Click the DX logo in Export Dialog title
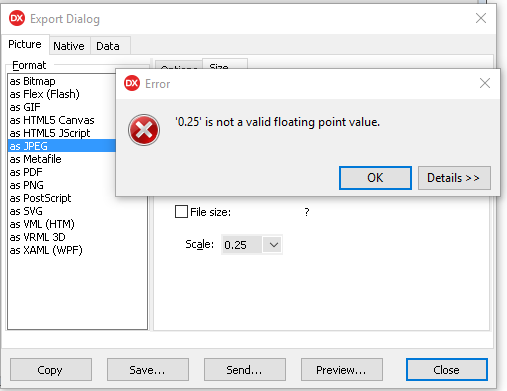This screenshot has height=391, width=507. [17, 18]
